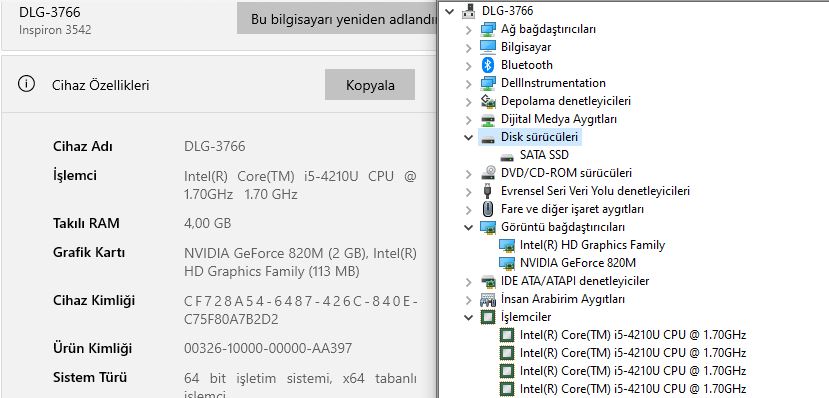Click the Bluetooth icon in device tree
The height and width of the screenshot is (398, 829).
(x=487, y=65)
